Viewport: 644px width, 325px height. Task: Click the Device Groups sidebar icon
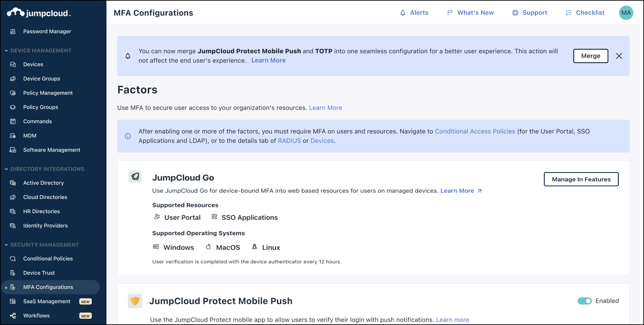click(13, 79)
